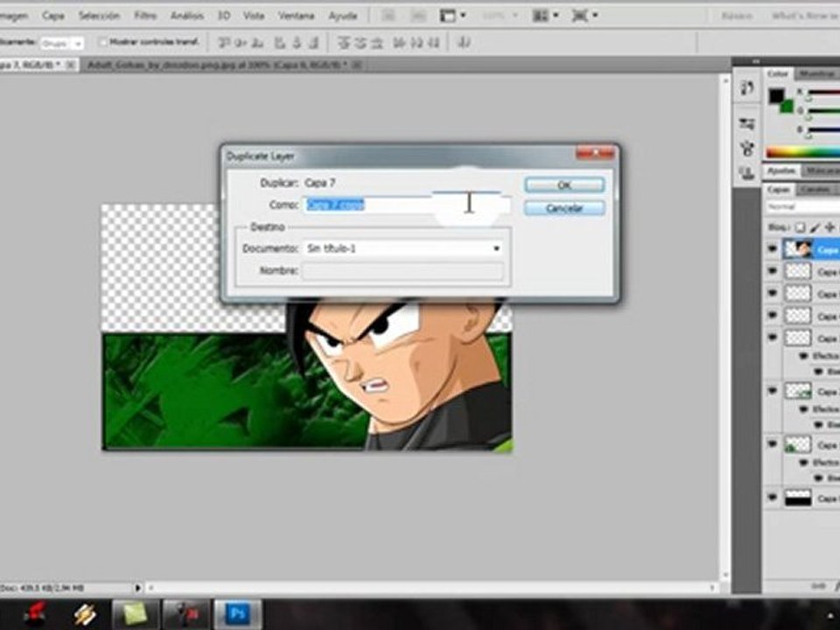Click align right edges icon
The width and height of the screenshot is (840, 630).
[313, 42]
